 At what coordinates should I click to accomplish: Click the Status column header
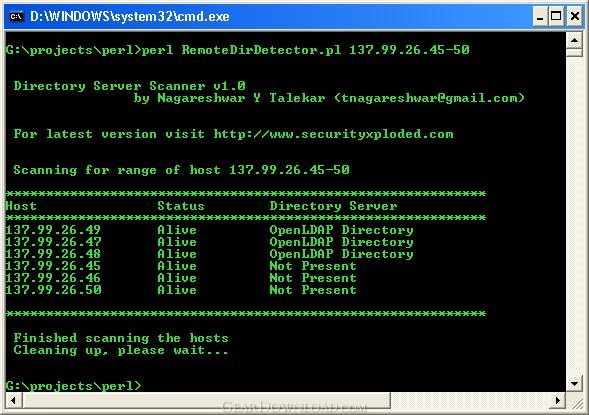(181, 206)
